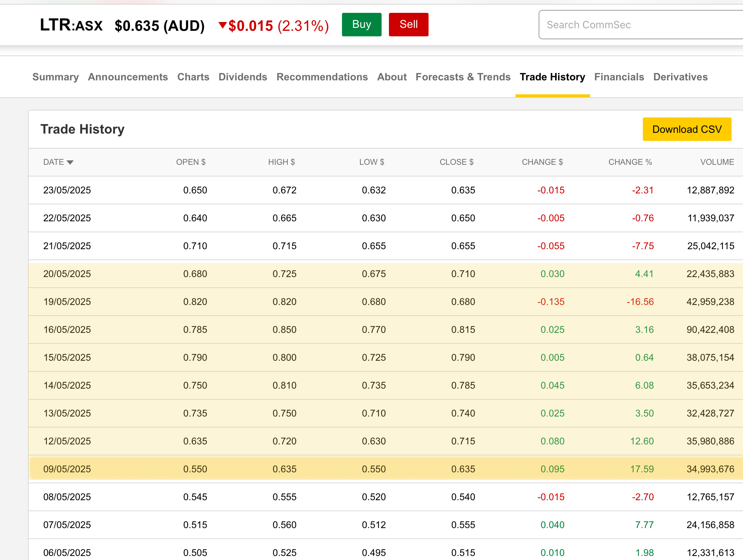Click the green Buy button
This screenshot has height=560, width=743.
pos(361,25)
